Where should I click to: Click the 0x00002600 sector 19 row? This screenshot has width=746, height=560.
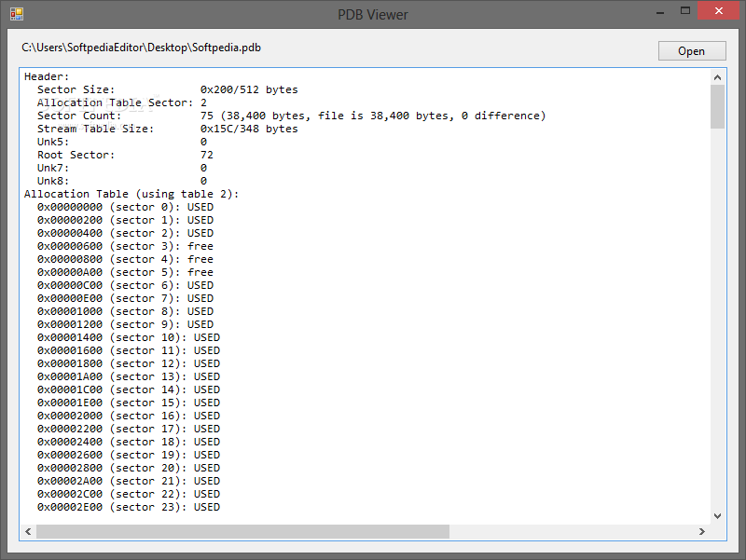click(129, 455)
